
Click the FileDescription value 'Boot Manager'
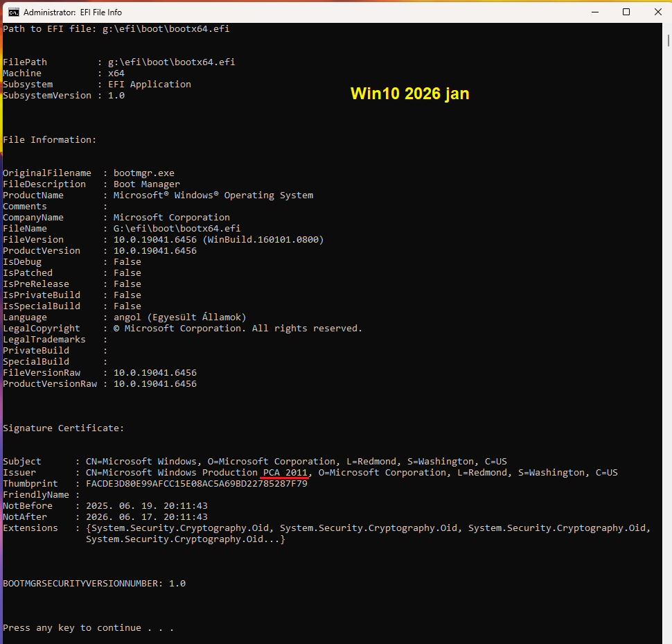[x=147, y=184]
